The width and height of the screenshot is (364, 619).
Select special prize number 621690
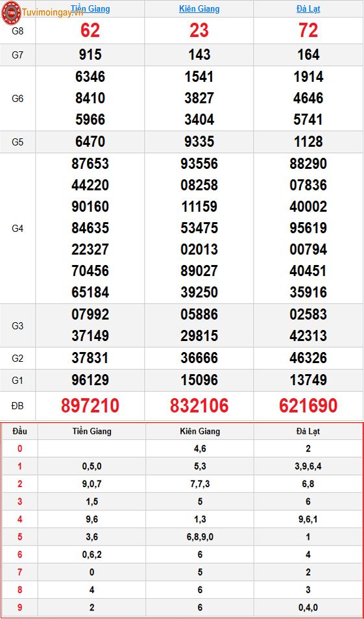(308, 405)
